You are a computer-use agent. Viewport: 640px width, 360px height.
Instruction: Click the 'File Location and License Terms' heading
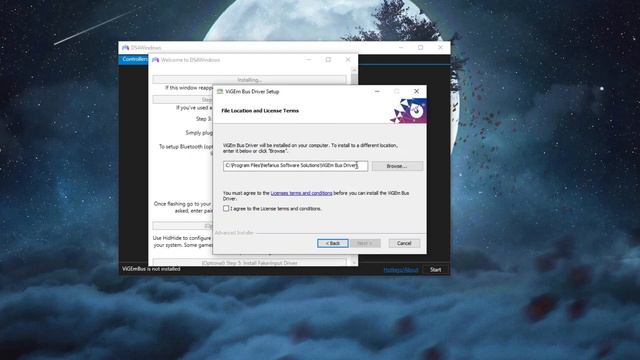coord(260,111)
